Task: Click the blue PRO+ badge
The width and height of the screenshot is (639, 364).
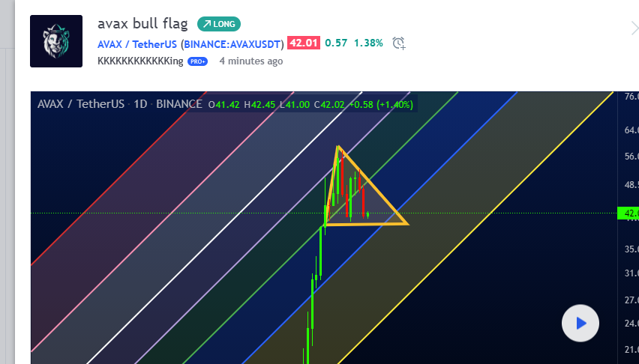Action: tap(197, 61)
